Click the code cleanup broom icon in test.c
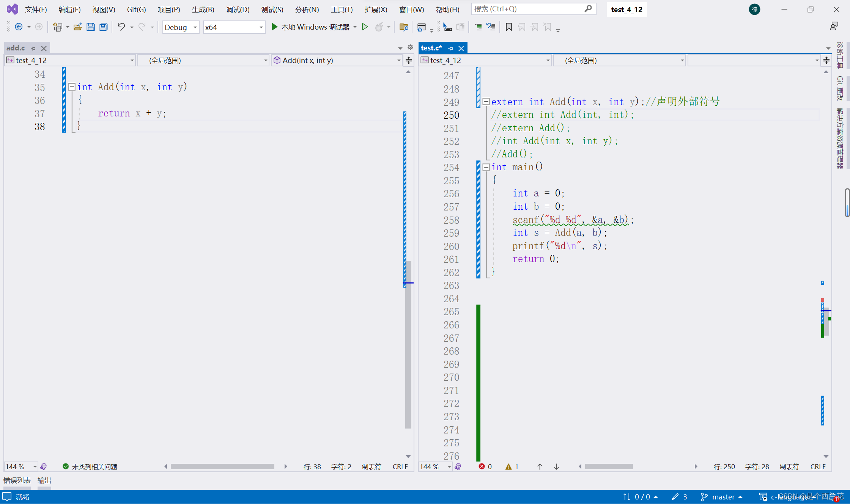The image size is (850, 504). coord(458,466)
